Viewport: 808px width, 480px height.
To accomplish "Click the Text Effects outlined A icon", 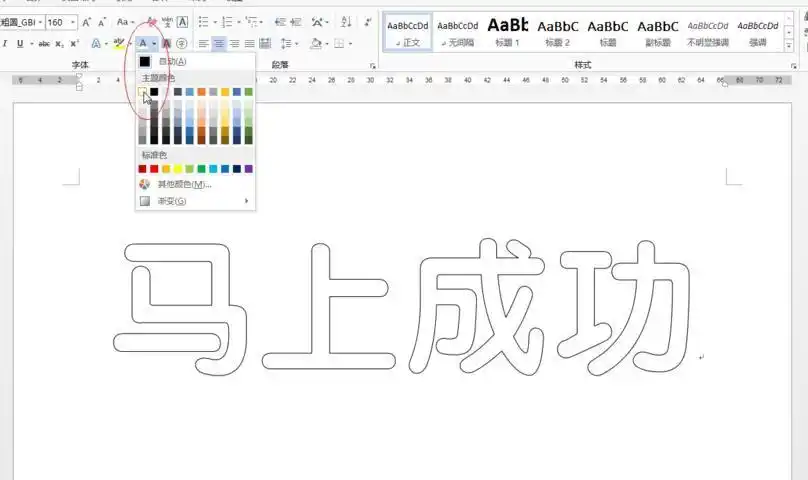I will 96,44.
